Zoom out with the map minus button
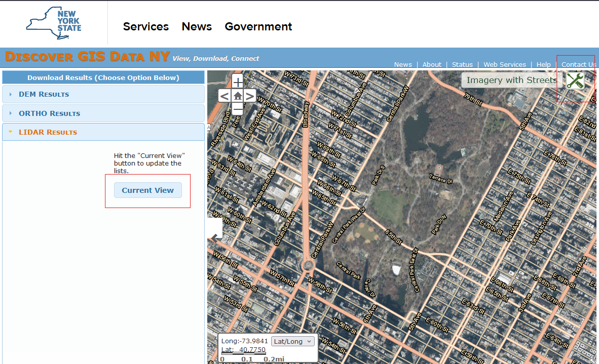 pyautogui.click(x=238, y=108)
